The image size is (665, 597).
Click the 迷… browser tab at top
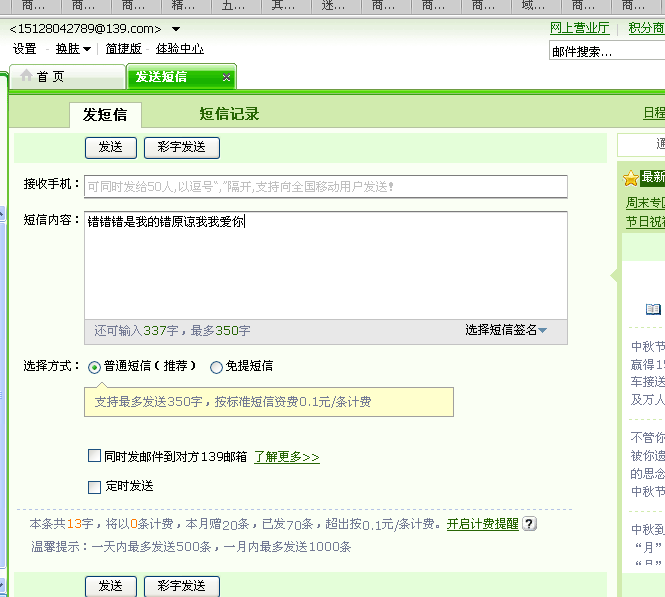(336, 6)
